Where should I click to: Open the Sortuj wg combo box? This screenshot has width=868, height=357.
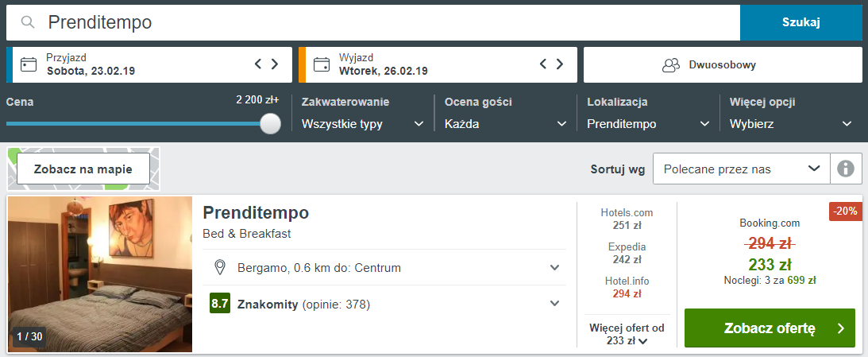741,169
